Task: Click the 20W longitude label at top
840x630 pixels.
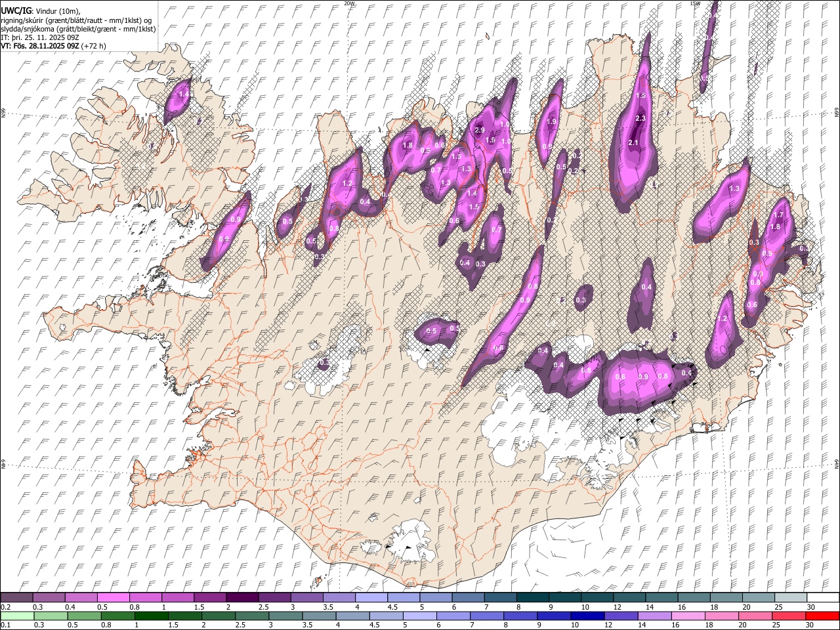Action: tap(349, 3)
